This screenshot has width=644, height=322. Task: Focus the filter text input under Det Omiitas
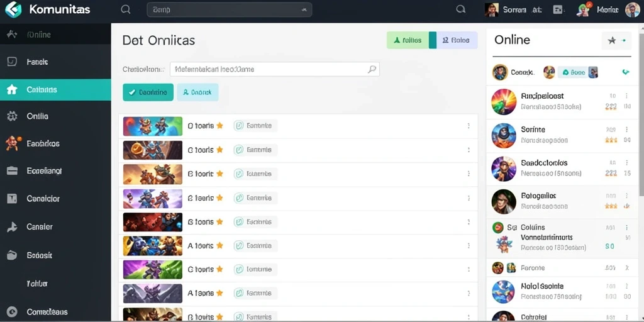274,69
